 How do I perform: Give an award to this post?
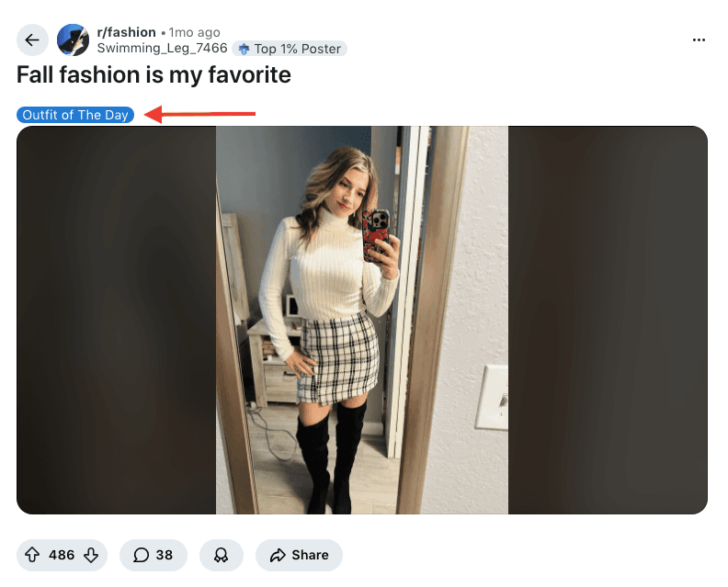tap(222, 555)
